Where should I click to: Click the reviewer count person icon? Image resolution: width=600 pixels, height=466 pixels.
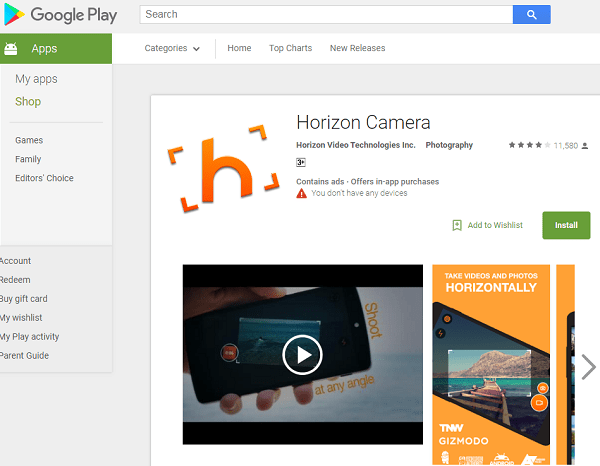point(585,146)
